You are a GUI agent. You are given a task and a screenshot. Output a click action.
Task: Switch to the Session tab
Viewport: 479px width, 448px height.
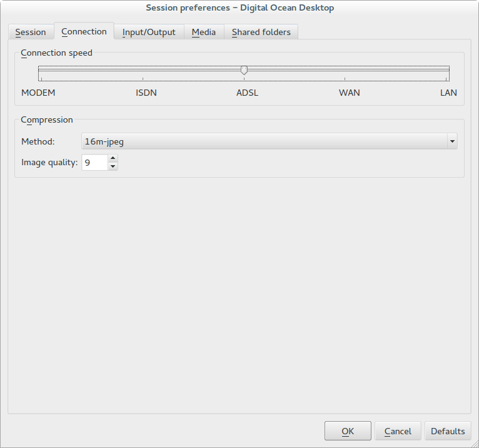click(x=31, y=32)
